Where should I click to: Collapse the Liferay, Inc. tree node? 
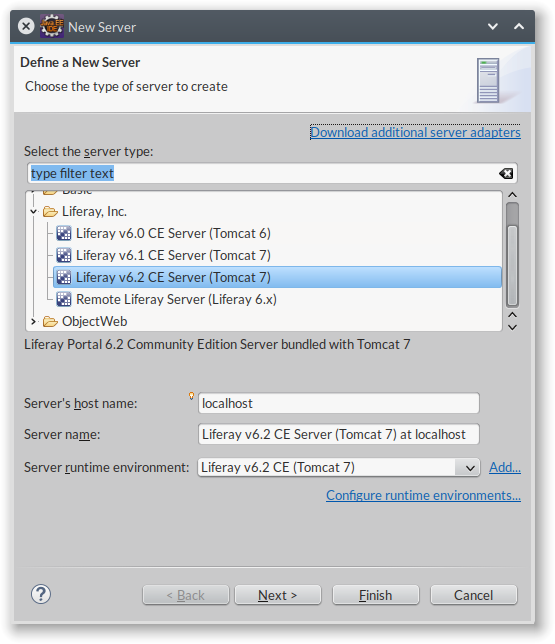(x=34, y=212)
